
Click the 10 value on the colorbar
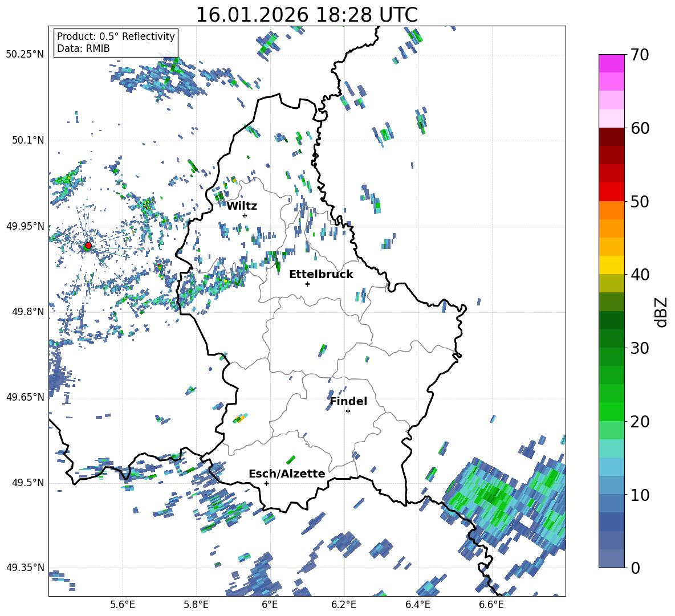click(x=640, y=495)
